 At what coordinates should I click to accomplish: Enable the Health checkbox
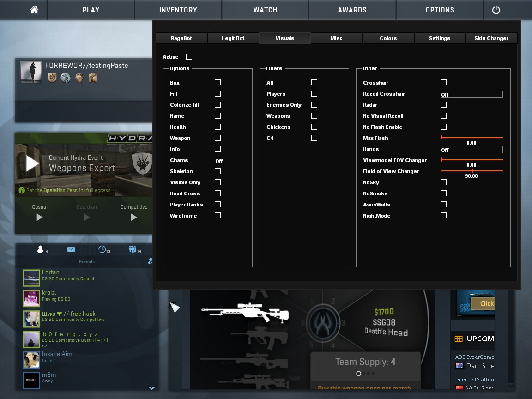point(218,127)
